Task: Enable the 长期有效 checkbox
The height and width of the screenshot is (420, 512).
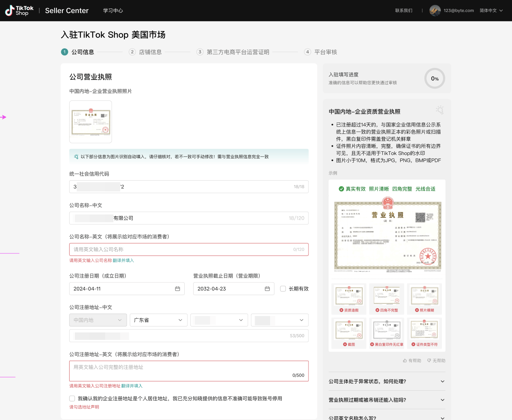Action: coord(283,289)
